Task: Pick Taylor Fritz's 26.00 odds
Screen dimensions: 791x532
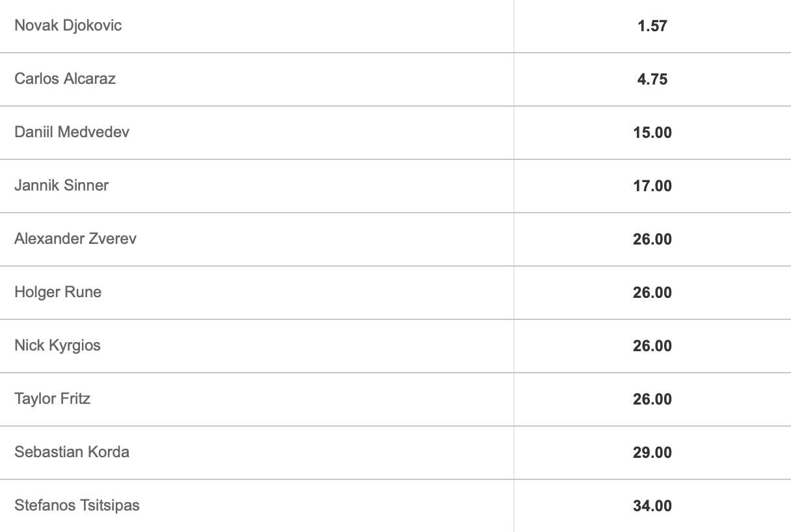Action: click(x=652, y=400)
